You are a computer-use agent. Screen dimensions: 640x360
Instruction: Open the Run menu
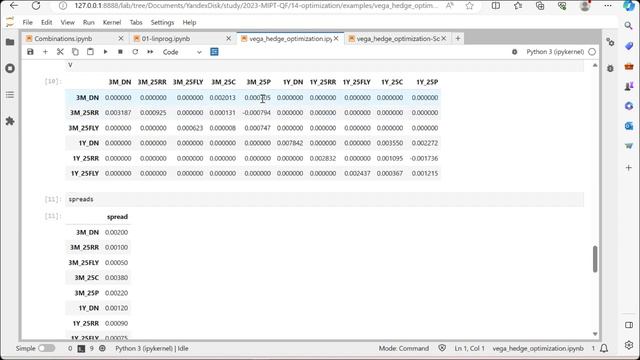click(89, 22)
